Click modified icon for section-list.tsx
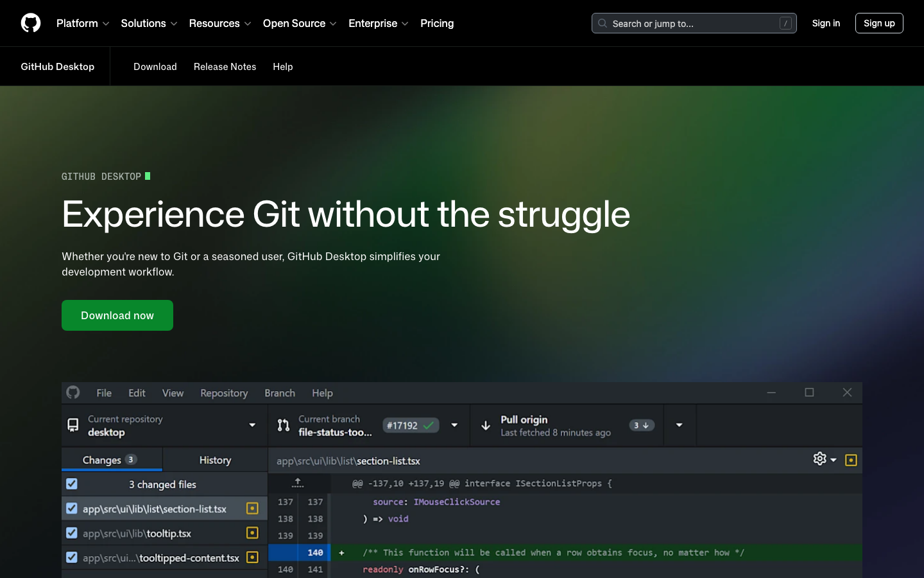 click(252, 508)
